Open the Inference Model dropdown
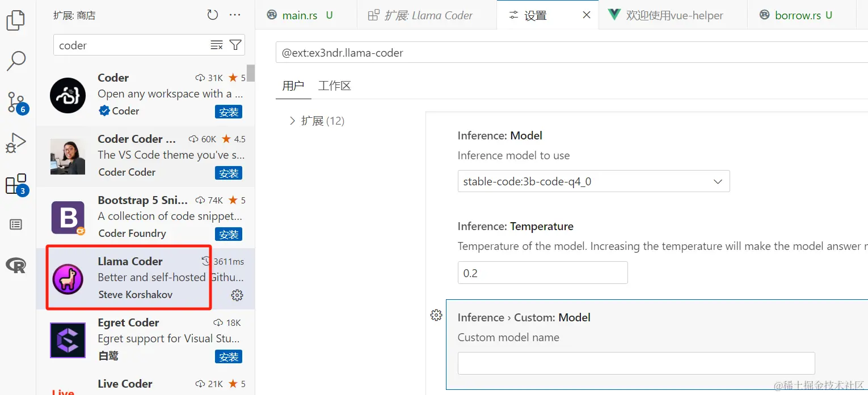Image resolution: width=868 pixels, height=395 pixels. 593,181
